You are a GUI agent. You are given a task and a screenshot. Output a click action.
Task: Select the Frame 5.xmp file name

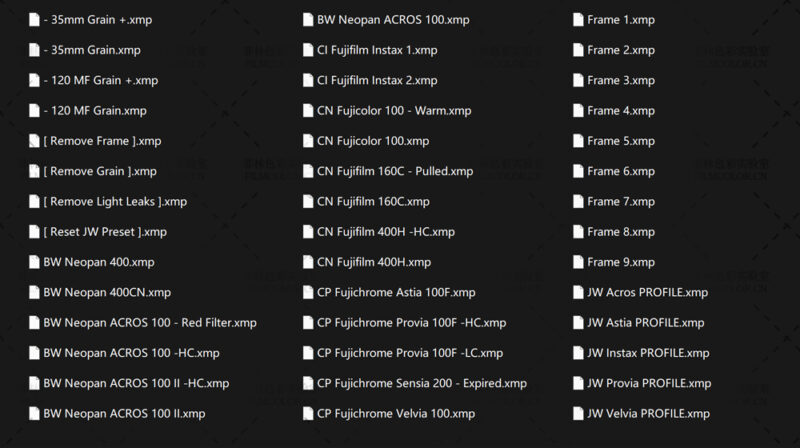coord(621,141)
